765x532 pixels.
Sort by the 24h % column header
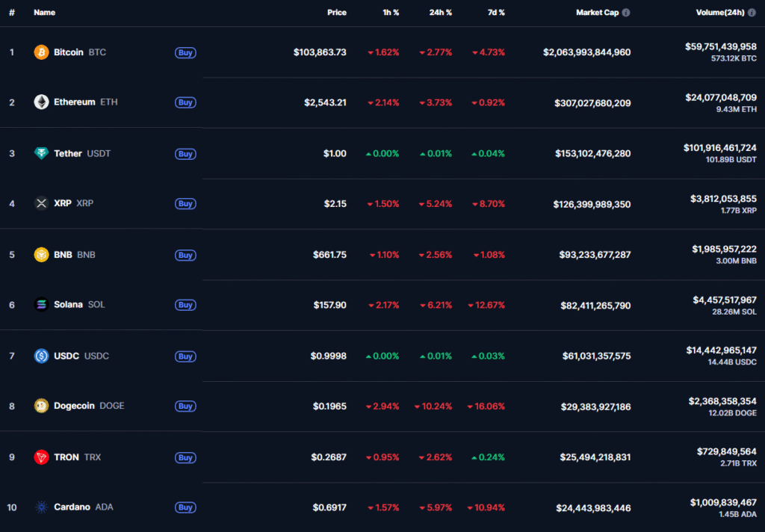tap(440, 13)
